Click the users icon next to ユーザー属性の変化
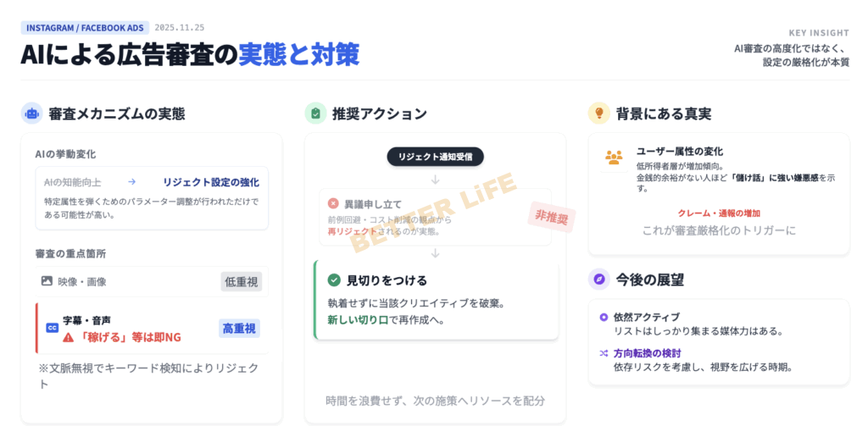 [614, 158]
